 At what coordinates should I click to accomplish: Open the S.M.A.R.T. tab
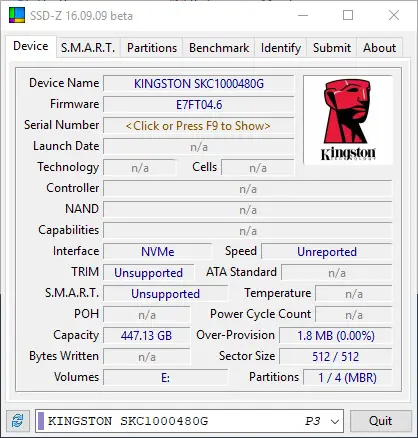pyautogui.click(x=88, y=48)
